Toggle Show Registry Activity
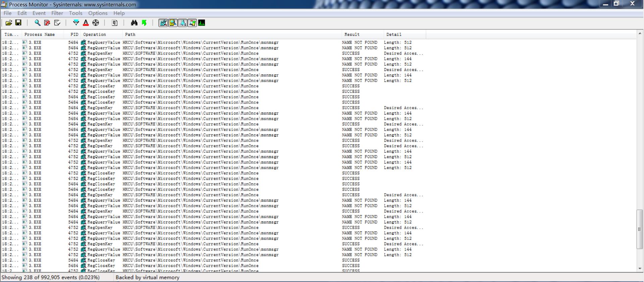Screen dimensions: 644x282 [x=163, y=23]
